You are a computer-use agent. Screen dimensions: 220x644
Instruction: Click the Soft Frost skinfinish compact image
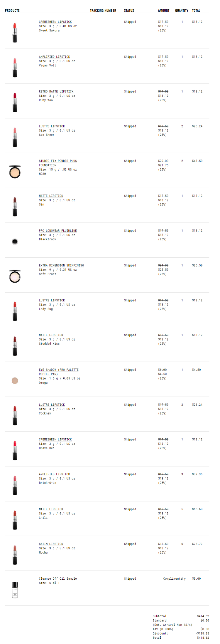pyautogui.click(x=15, y=276)
